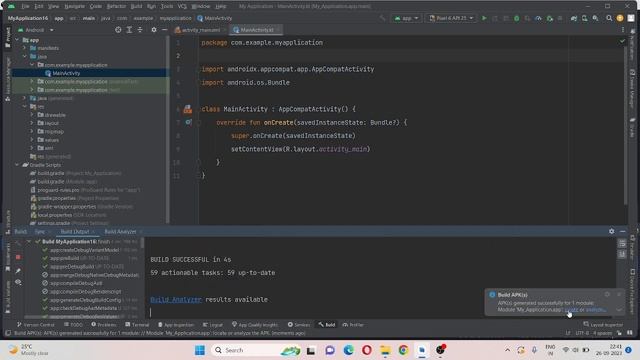Open the Problems tool window
Image resolution: width=640 pixels, height=360 pixels.
coord(104,324)
